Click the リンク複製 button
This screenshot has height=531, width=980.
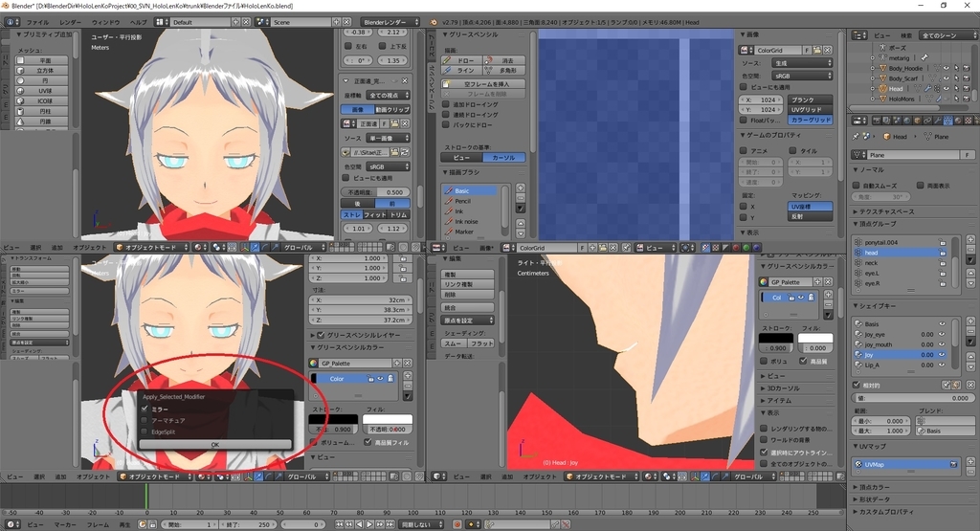point(467,284)
